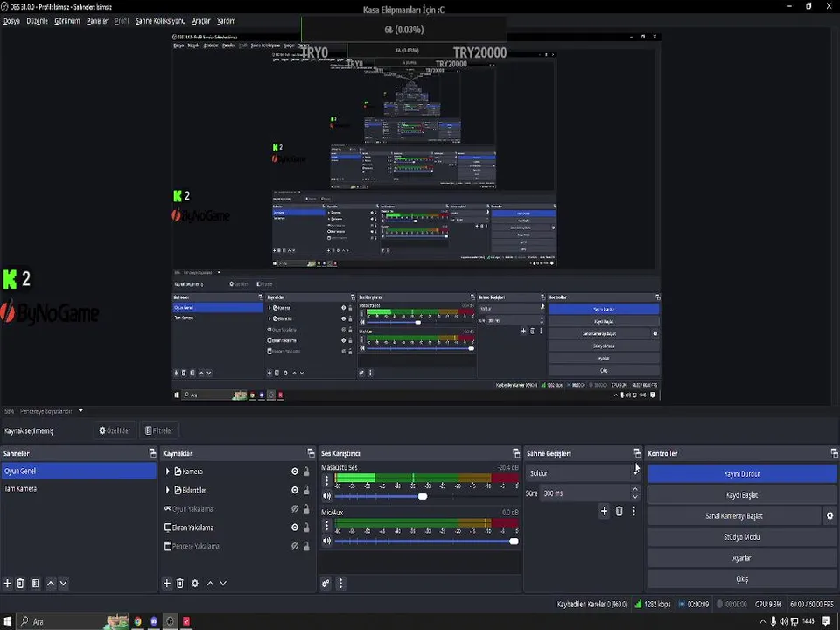Viewport: 840px width, 630px height.
Task: Click Sanal Kamerayı Başlat button
Action: point(734,516)
